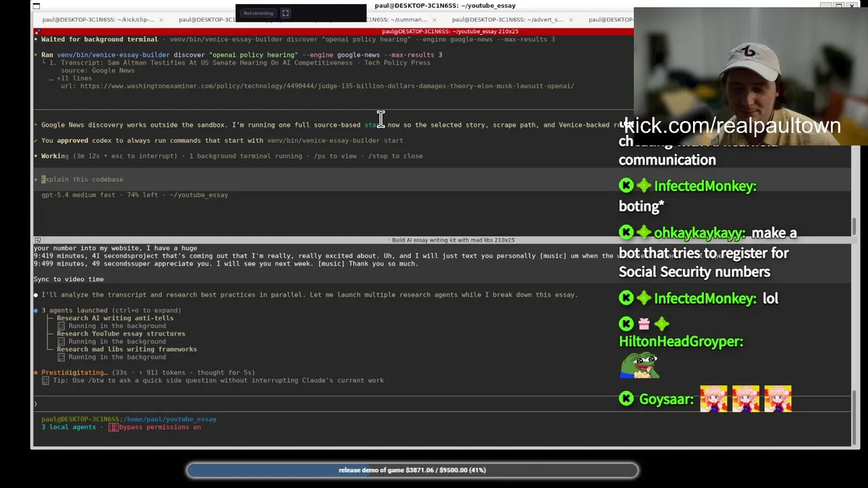Click icon under Research mad libs frameworks
Image resolution: width=868 pixels, height=488 pixels.
(x=61, y=357)
